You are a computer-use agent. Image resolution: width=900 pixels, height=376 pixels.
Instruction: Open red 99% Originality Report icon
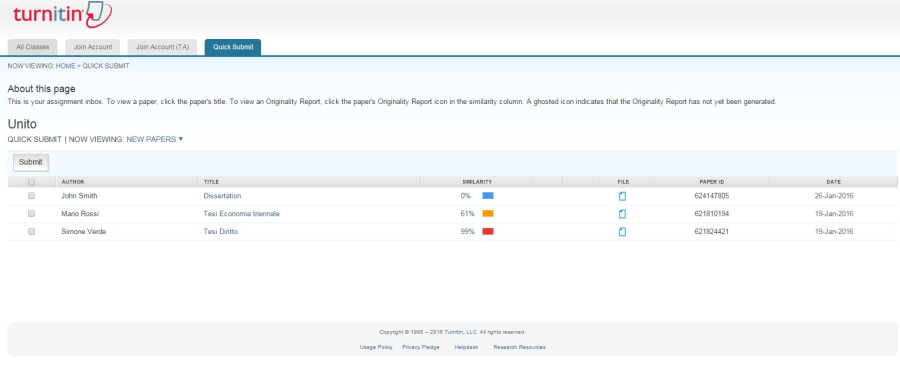(x=488, y=231)
